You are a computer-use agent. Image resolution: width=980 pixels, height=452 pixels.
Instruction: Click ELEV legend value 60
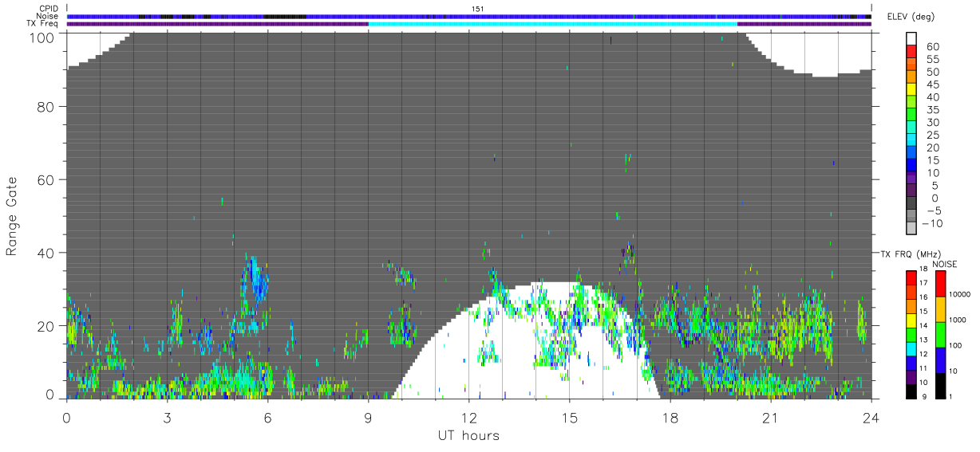[x=932, y=47]
